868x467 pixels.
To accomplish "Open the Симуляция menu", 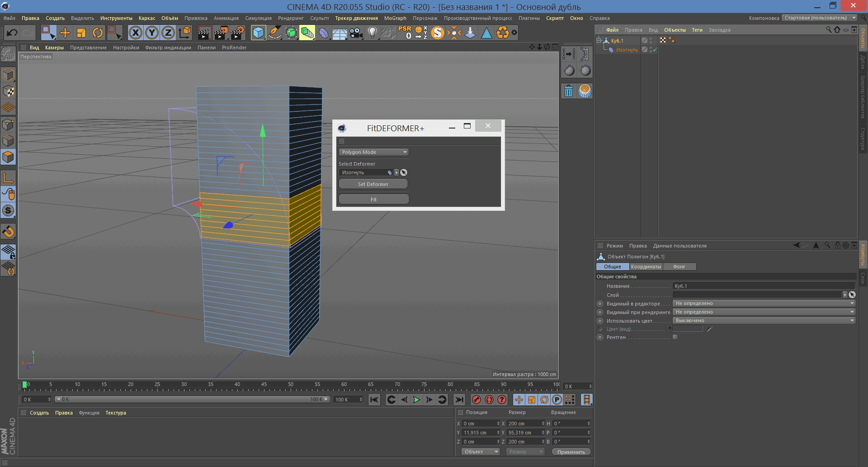I will (258, 18).
